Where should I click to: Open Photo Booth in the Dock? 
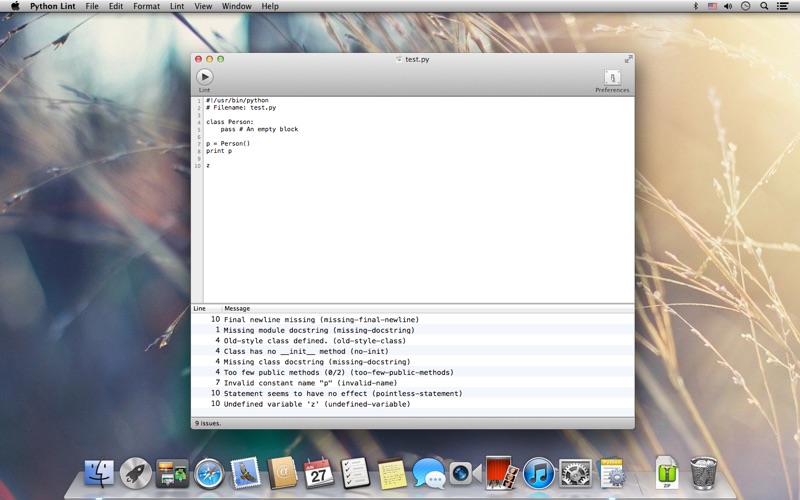(x=502, y=473)
